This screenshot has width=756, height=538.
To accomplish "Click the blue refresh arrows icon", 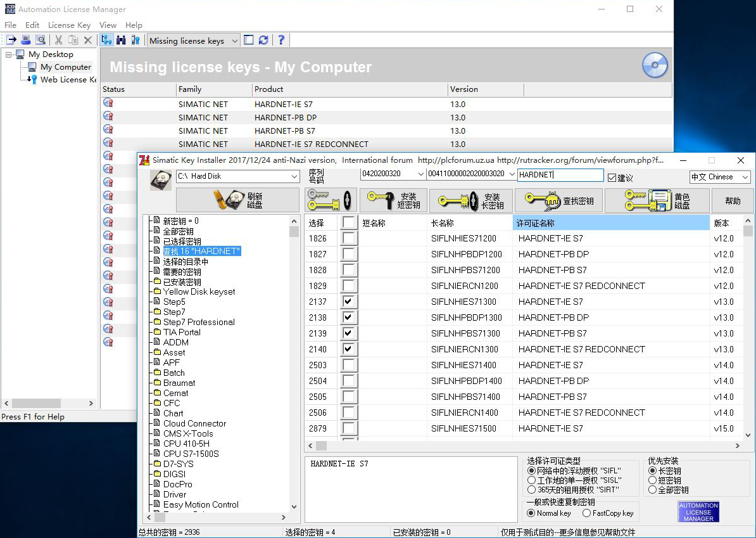I will [263, 40].
